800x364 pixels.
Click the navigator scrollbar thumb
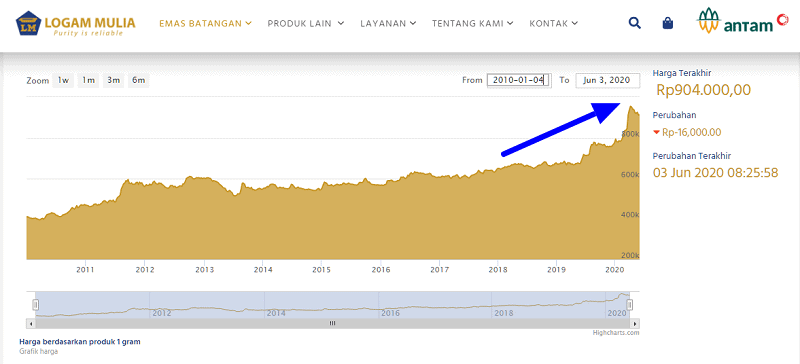tap(333, 324)
